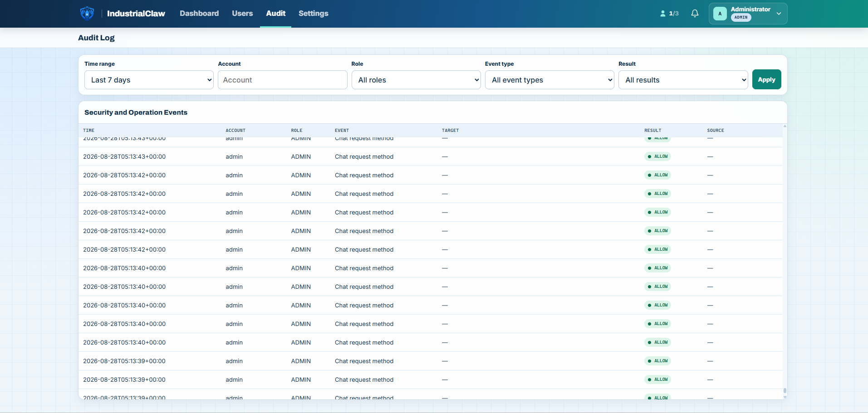
Task: Expand the Administrator account menu chevron
Action: pyautogui.click(x=779, y=14)
